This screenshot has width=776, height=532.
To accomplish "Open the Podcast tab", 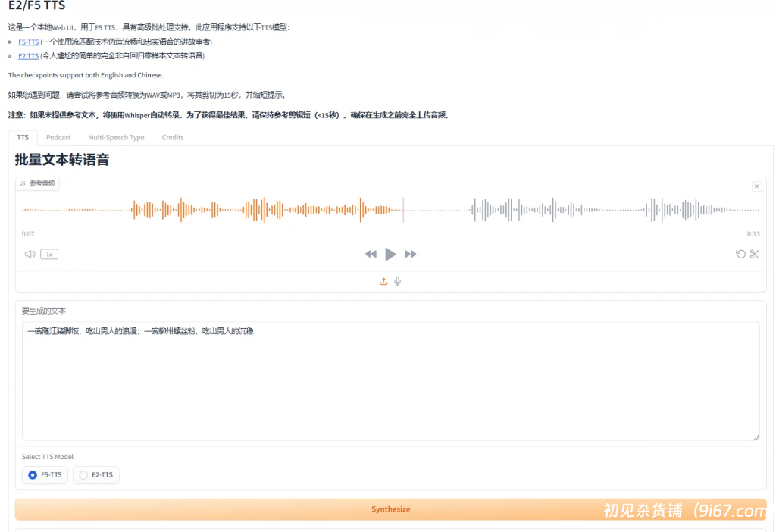I will pyautogui.click(x=58, y=138).
